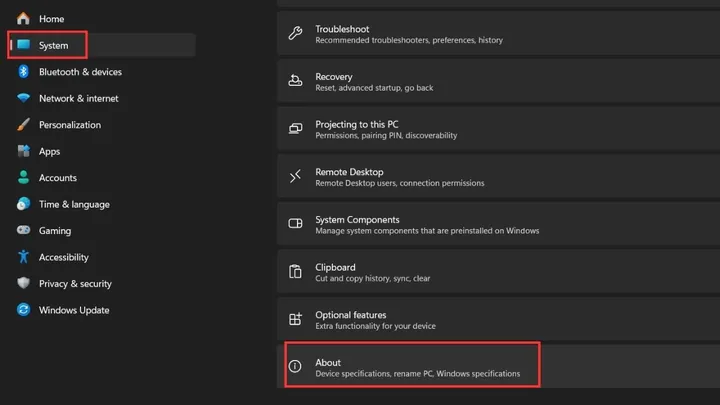The height and width of the screenshot is (405, 720).
Task: Open Gaming settings
Action: pos(55,231)
